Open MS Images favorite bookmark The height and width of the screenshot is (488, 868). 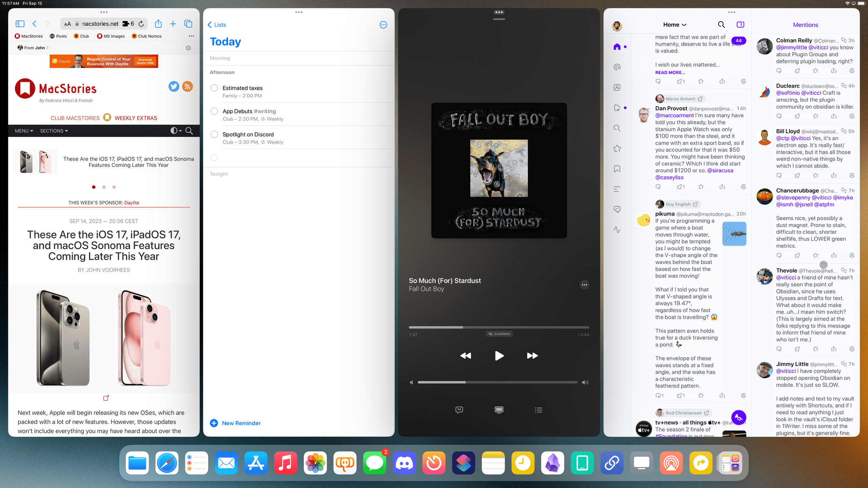click(111, 36)
